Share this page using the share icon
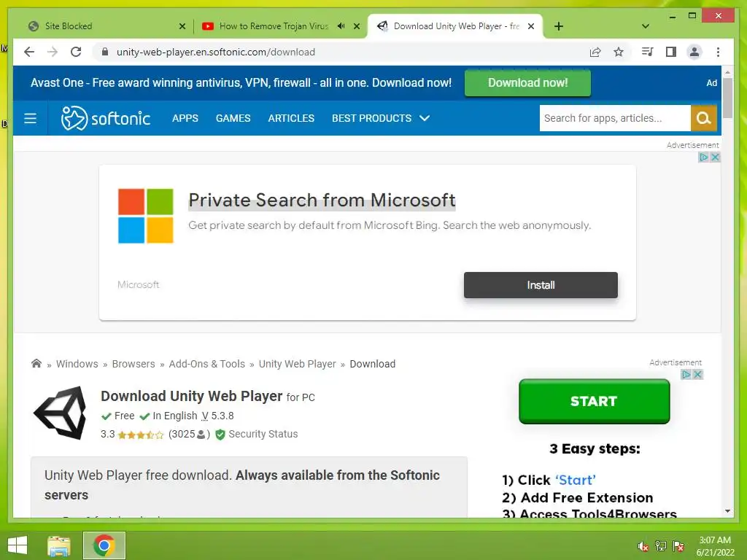The height and width of the screenshot is (560, 747). 595,52
